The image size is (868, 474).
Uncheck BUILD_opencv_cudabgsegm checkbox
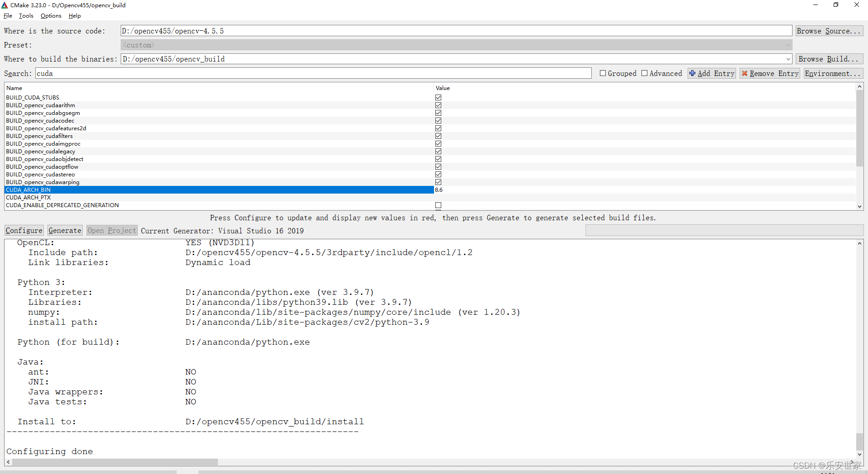(438, 113)
